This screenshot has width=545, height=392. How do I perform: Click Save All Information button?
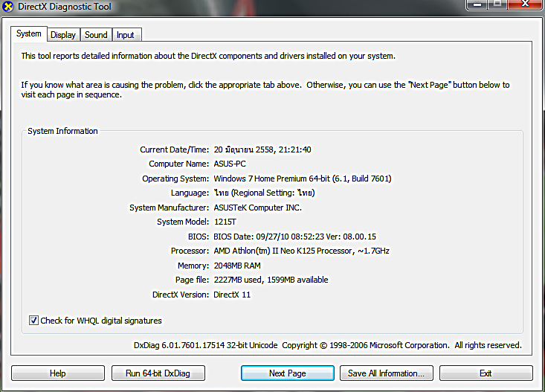click(386, 373)
